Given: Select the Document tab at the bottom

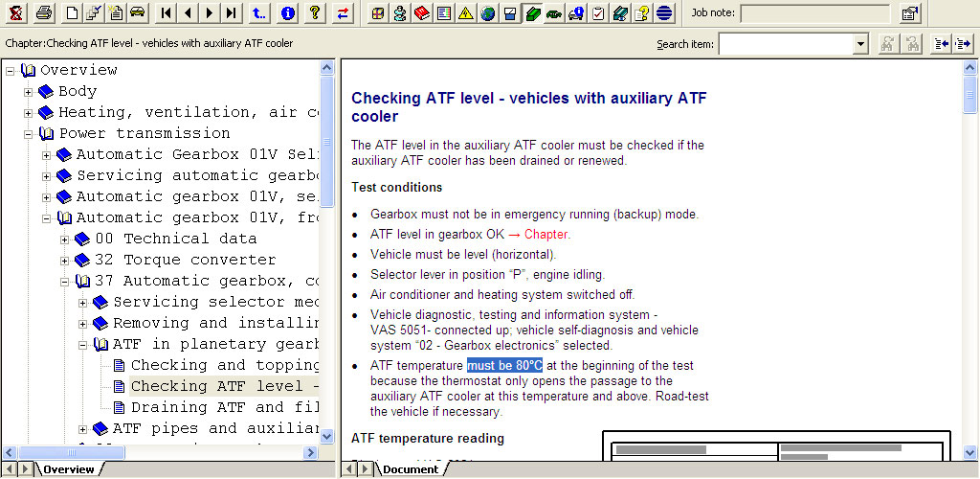Looking at the screenshot, I should coord(410,469).
